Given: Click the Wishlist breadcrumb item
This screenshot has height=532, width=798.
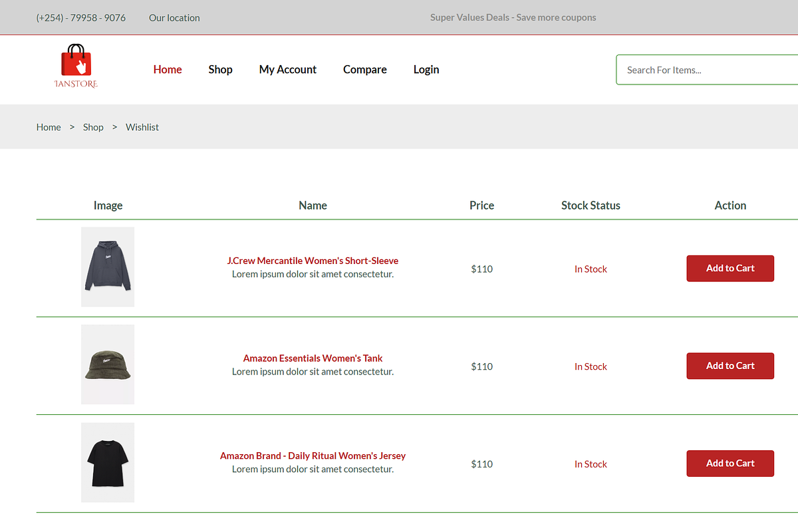Looking at the screenshot, I should pyautogui.click(x=142, y=127).
